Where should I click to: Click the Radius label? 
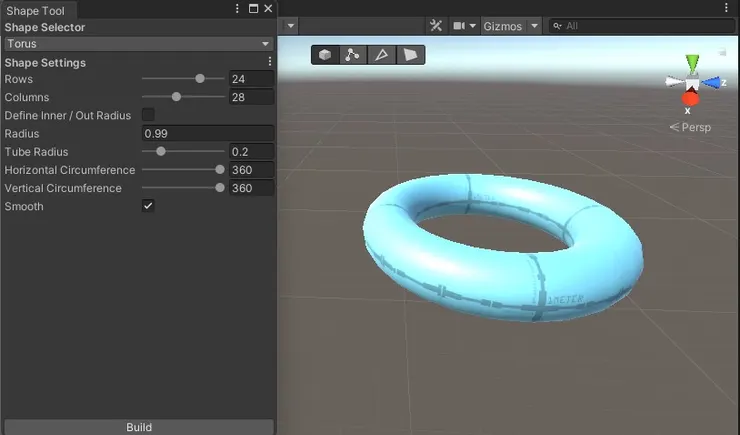pyautogui.click(x=22, y=134)
